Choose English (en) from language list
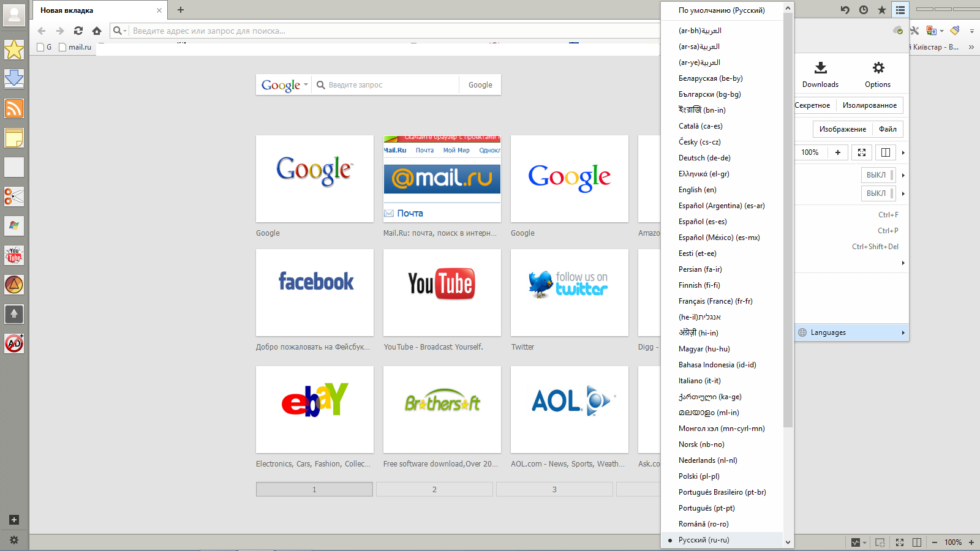The width and height of the screenshot is (980, 551). tap(697, 190)
